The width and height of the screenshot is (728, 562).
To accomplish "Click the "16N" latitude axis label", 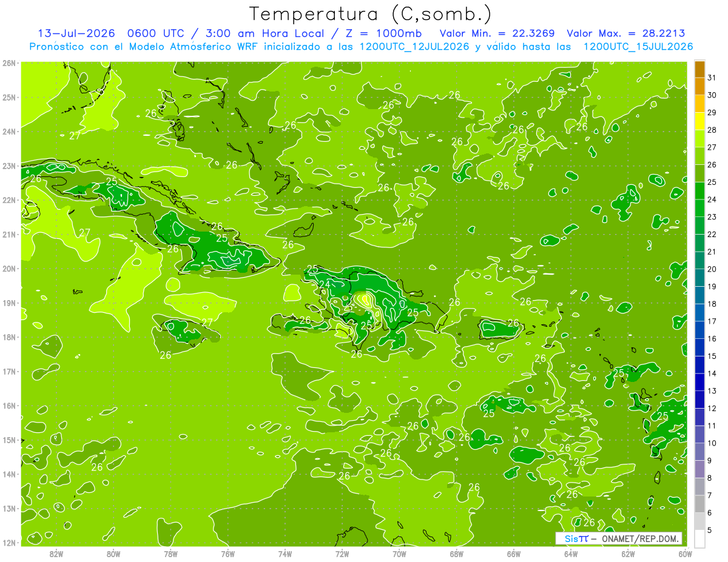I will coord(8,406).
